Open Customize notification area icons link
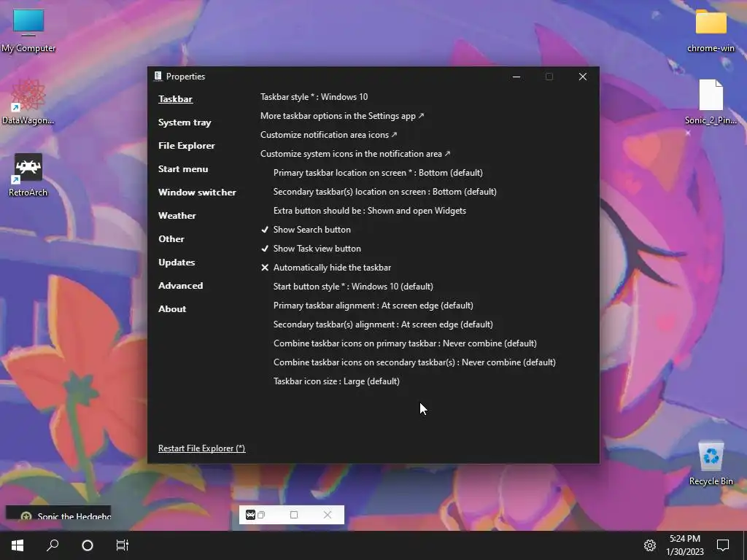The image size is (747, 560). pos(329,135)
